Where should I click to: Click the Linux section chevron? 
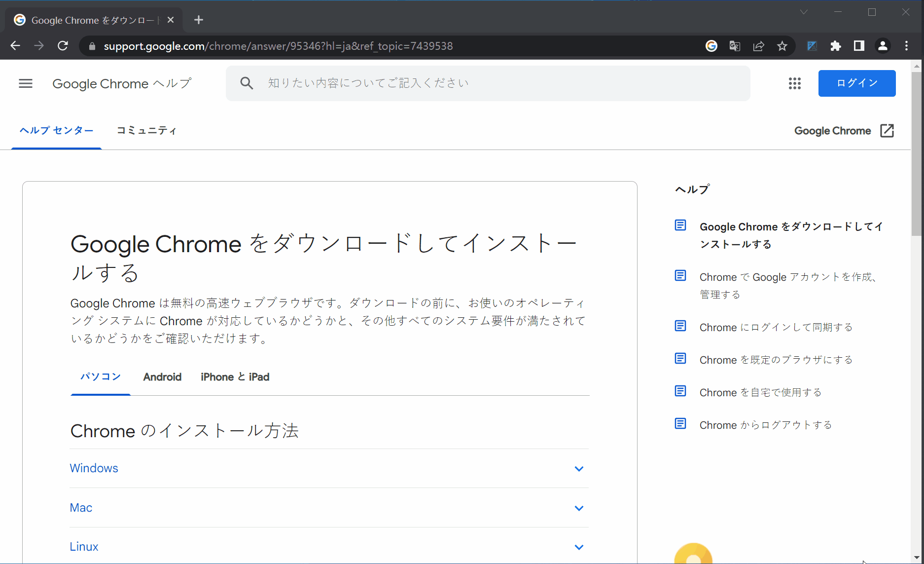(x=579, y=547)
